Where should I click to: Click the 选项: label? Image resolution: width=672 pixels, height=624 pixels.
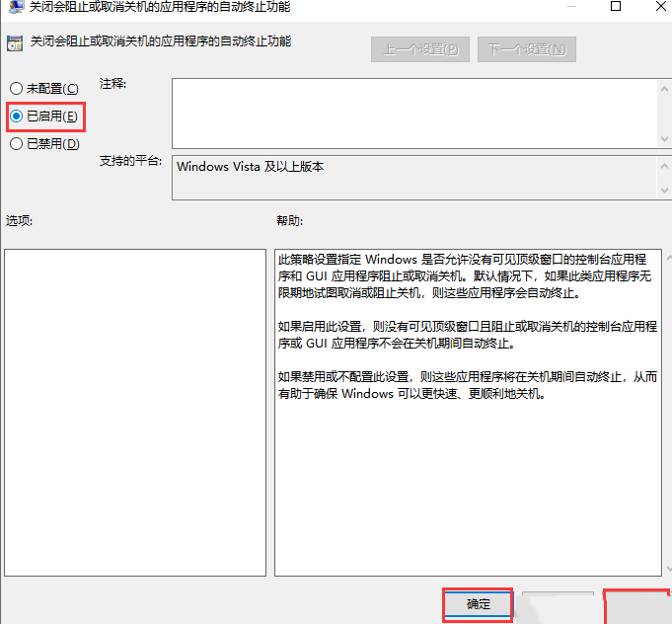pos(19,221)
